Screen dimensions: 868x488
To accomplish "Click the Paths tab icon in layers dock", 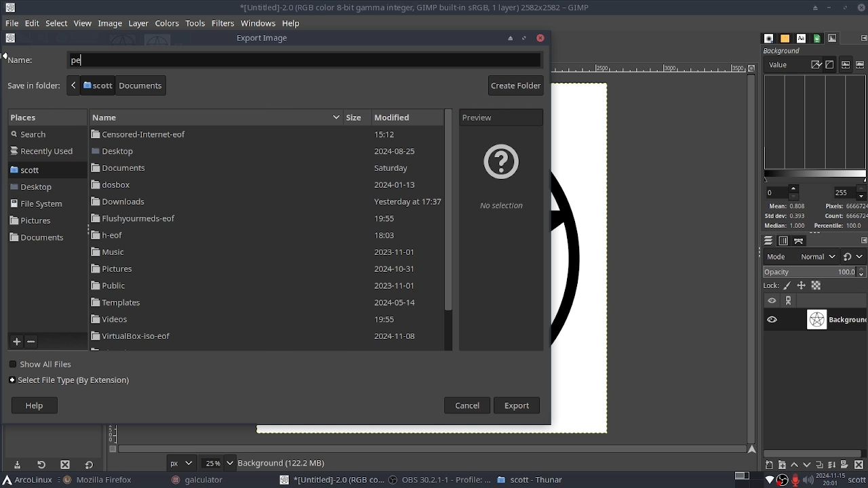I will click(x=799, y=241).
